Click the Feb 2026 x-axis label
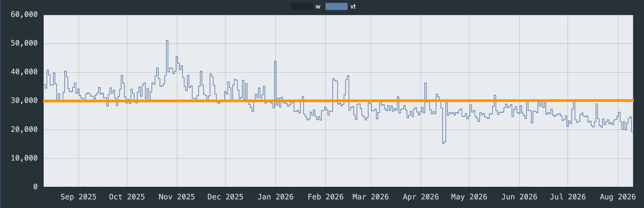 pyautogui.click(x=325, y=197)
